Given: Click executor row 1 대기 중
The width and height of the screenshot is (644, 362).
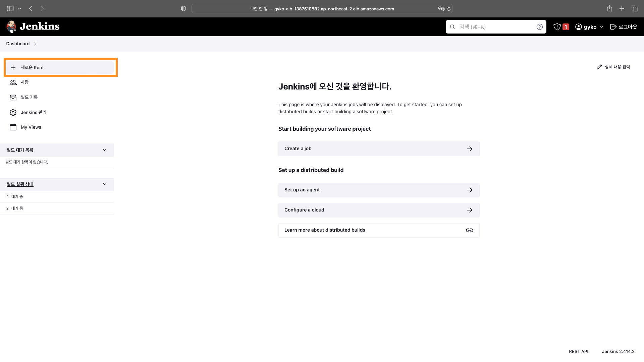Looking at the screenshot, I should [x=57, y=197].
